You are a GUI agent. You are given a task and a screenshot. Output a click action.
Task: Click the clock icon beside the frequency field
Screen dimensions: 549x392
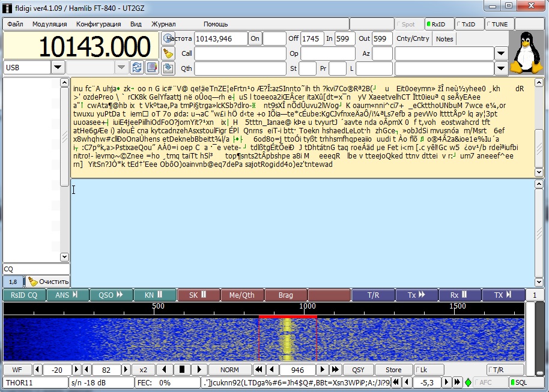(169, 38)
